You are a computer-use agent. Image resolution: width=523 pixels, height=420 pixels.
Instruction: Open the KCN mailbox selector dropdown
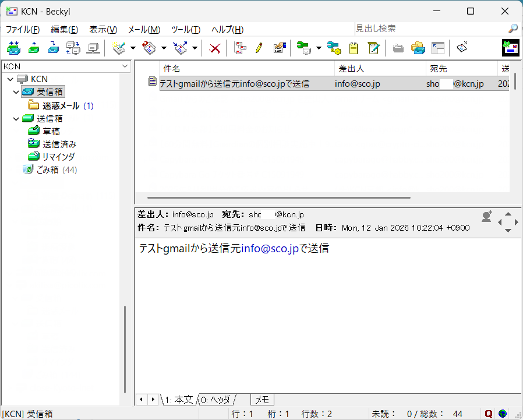(x=124, y=66)
